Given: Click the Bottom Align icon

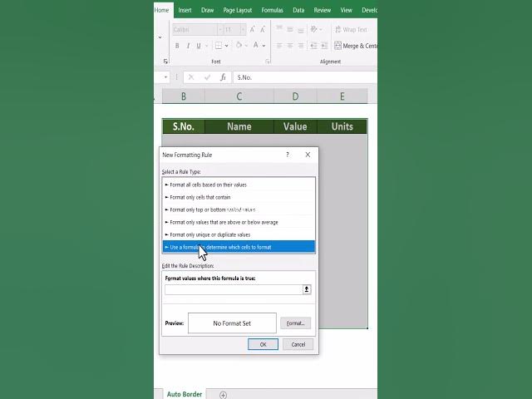Looking at the screenshot, I should tap(301, 29).
